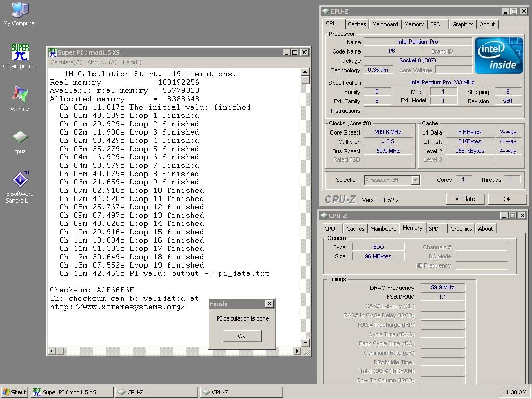This screenshot has width=532, height=399.
Task: Click the FSB:DRAM value 1:1
Action: (443, 297)
